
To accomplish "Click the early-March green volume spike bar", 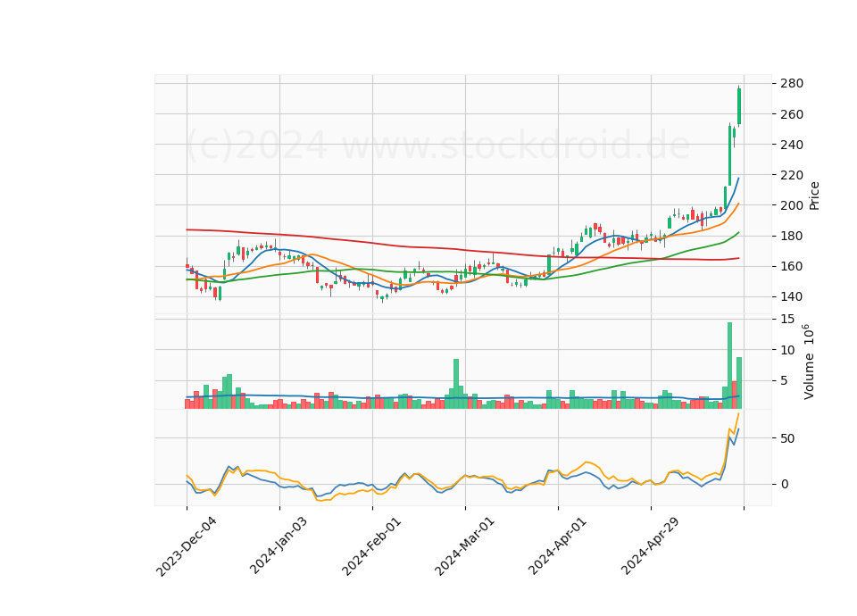I will [x=456, y=384].
